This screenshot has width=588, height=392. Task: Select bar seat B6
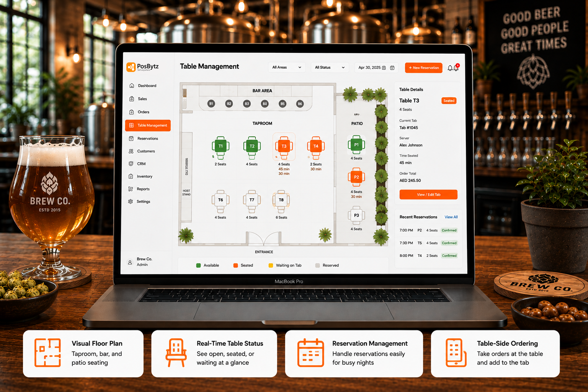coord(300,104)
